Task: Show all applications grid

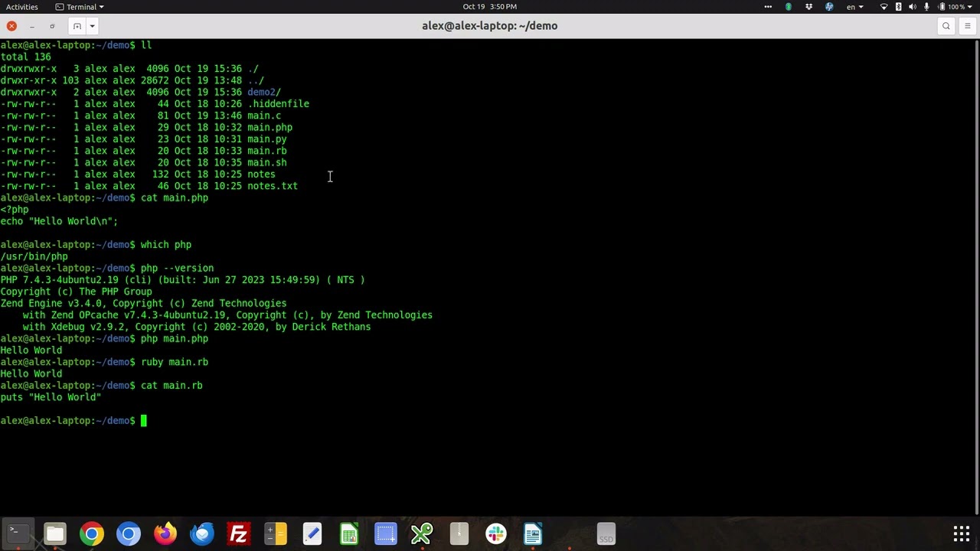Action: pos(962,533)
